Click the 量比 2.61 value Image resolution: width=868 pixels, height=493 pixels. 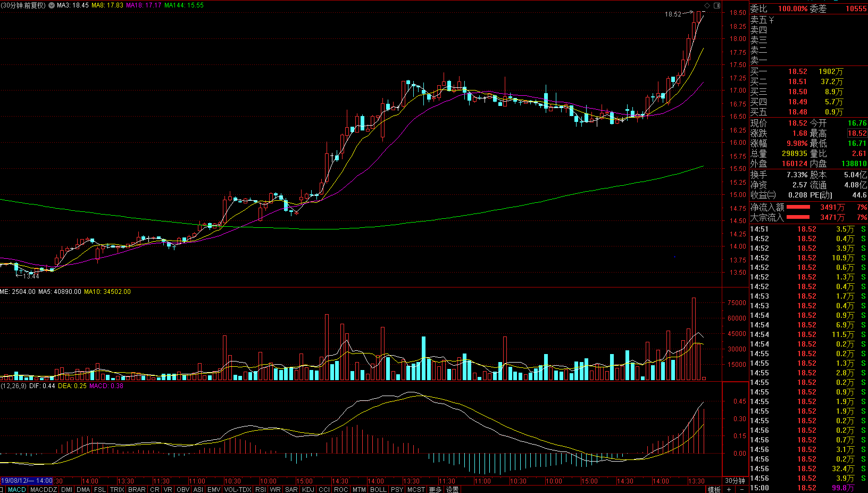point(859,153)
